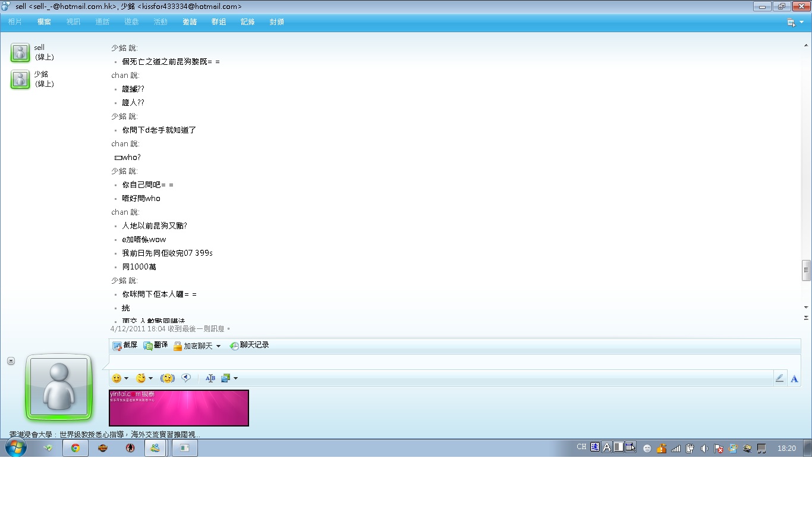
Task: Open the 檔案 menu
Action: coord(44,22)
